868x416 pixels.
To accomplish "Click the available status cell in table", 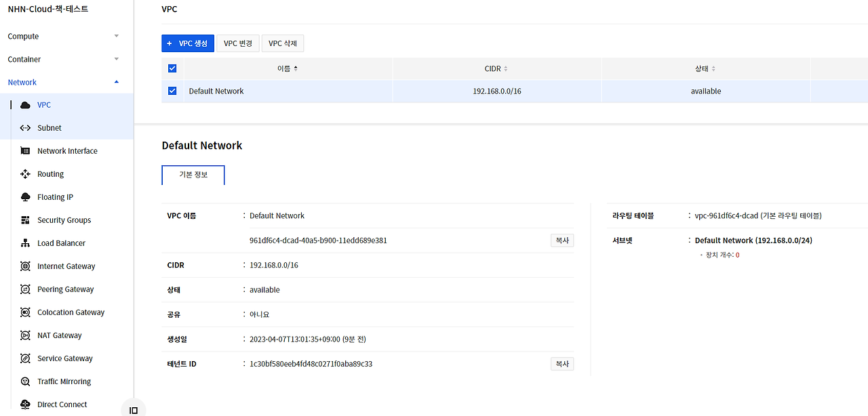I will pos(706,91).
